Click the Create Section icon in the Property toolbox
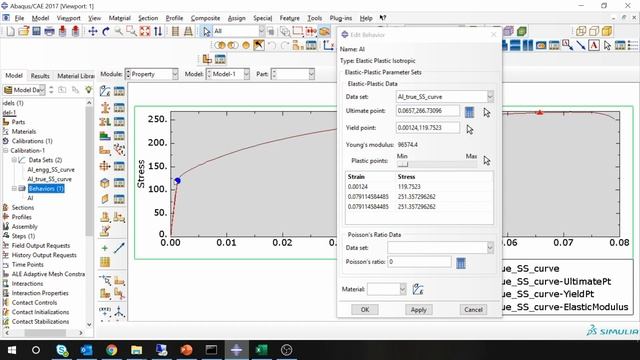The height and width of the screenshot is (360, 640). click(x=105, y=108)
